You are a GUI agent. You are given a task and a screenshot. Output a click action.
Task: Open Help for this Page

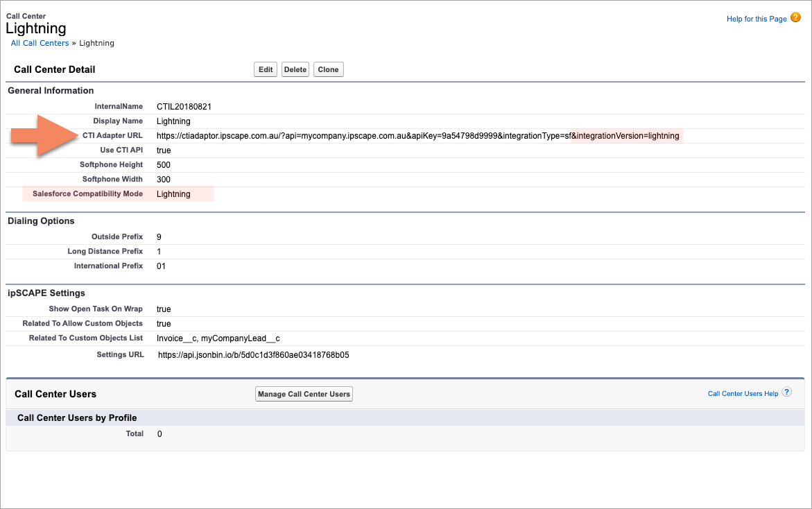click(x=756, y=19)
